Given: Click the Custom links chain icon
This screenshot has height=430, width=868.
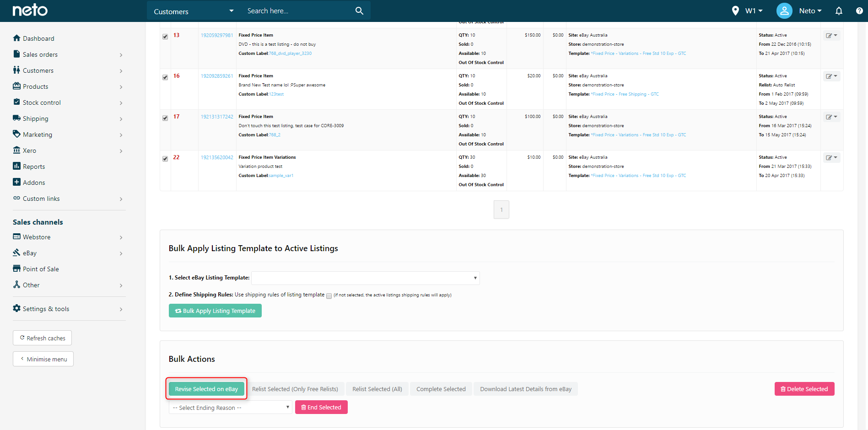Looking at the screenshot, I should [16, 198].
